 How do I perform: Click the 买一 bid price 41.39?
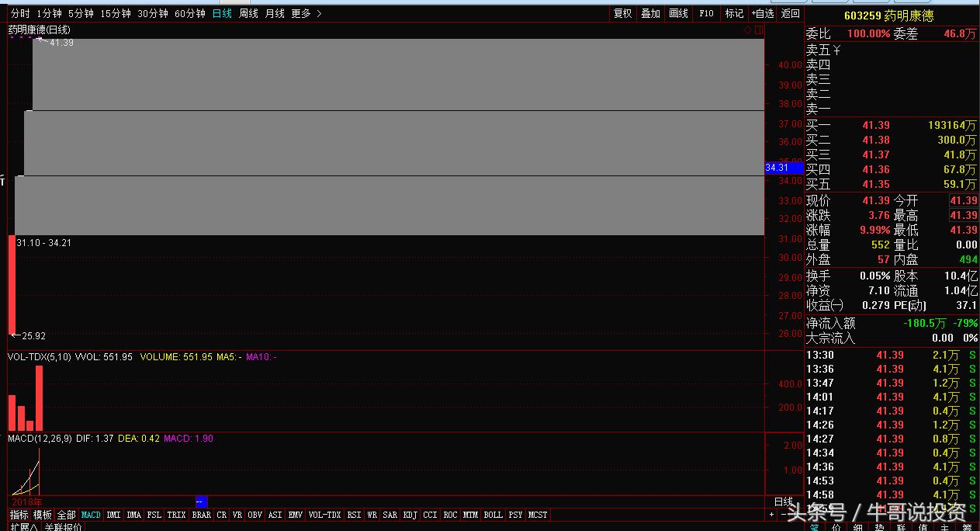[x=876, y=125]
